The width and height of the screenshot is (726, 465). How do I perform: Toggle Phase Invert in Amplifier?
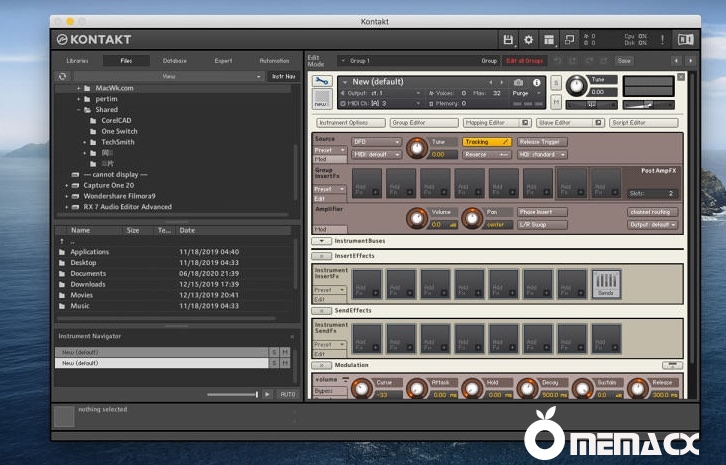[x=542, y=212]
